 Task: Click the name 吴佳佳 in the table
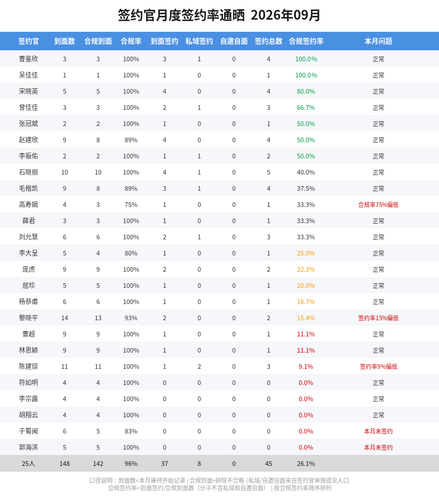[x=28, y=75]
